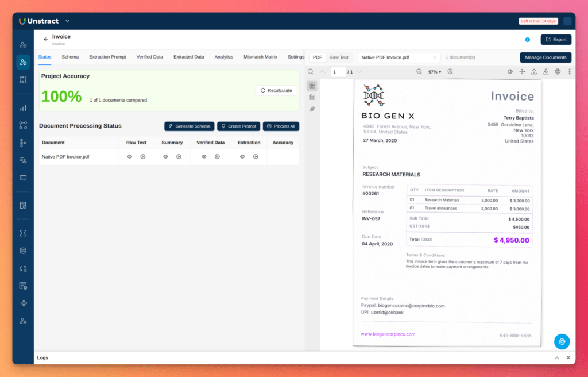
Task: Close the Logs panel
Action: coord(568,358)
